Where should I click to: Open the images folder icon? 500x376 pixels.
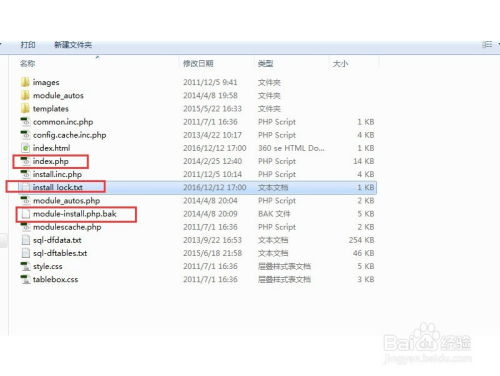point(25,82)
